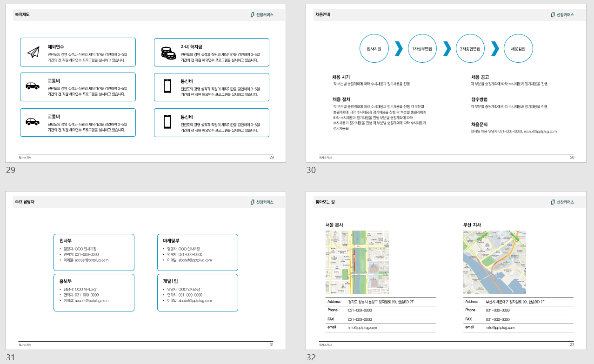Screen dimensions: 594x364
Task: Click the 선창커머스 logo on slide 30
Action: pos(562,15)
